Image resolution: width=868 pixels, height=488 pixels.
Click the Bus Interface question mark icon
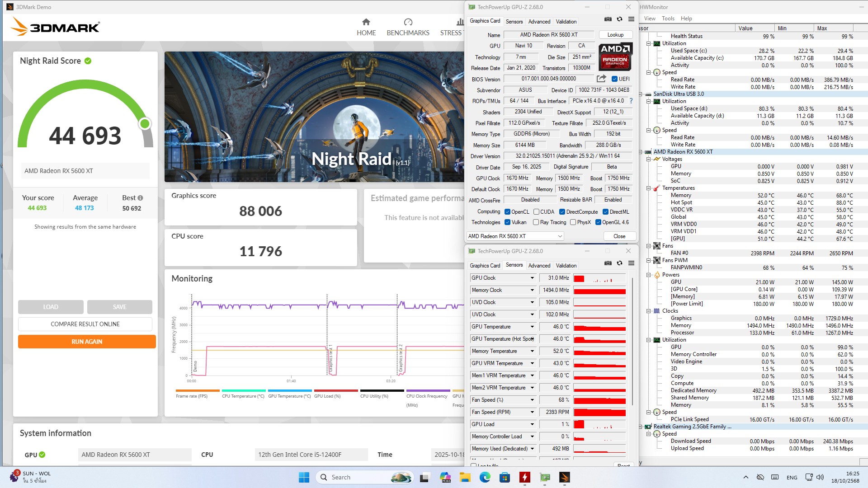pos(631,101)
